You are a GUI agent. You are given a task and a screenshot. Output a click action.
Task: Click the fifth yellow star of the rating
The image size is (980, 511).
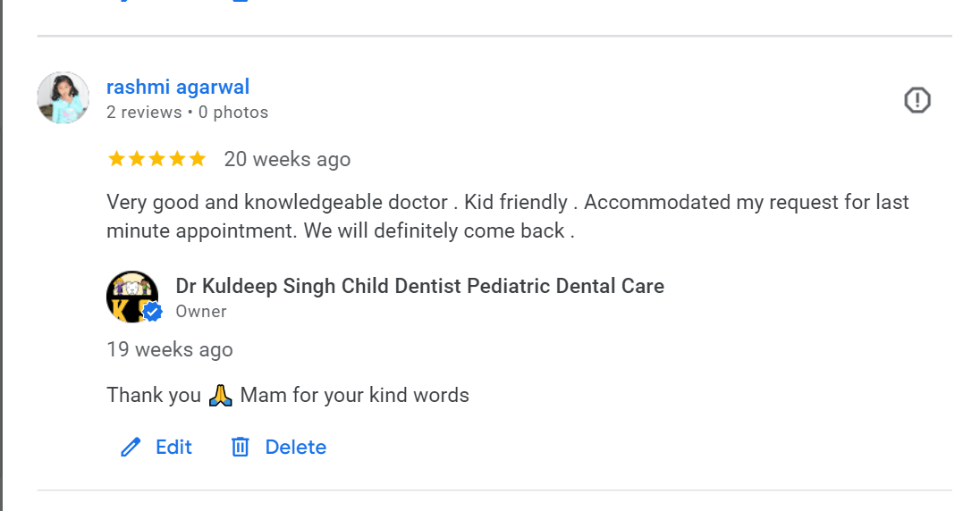point(198,160)
